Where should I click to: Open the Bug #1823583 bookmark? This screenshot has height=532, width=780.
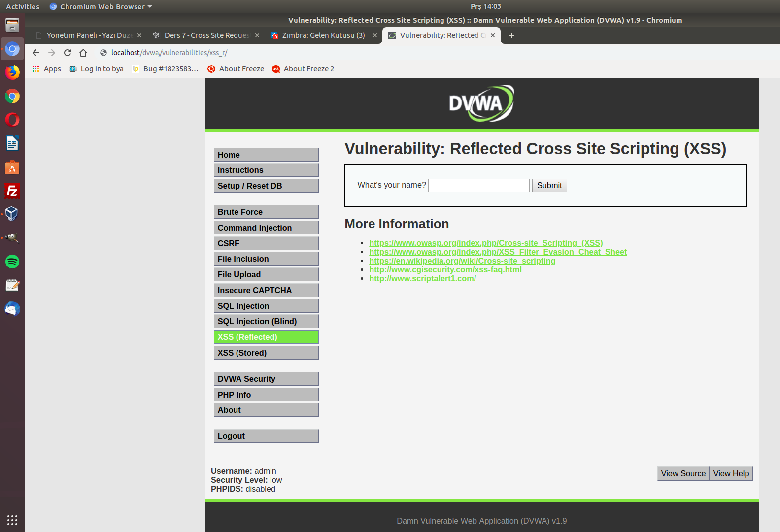pos(165,69)
